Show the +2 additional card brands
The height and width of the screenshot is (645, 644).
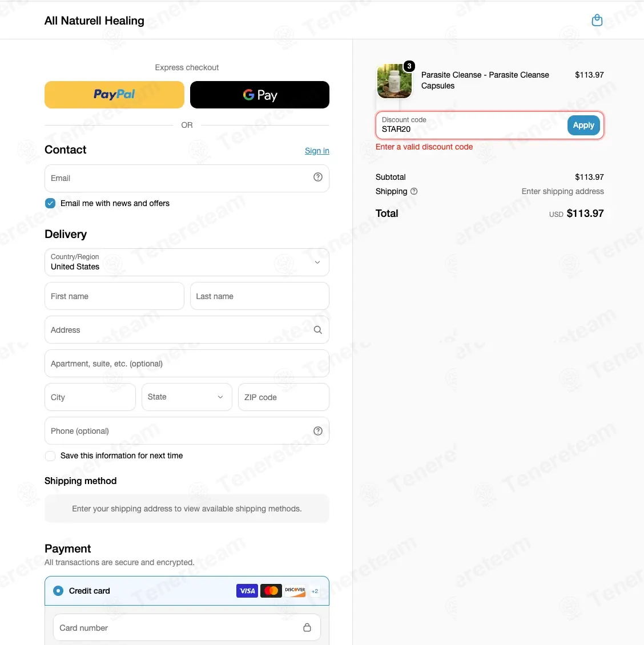pyautogui.click(x=315, y=591)
